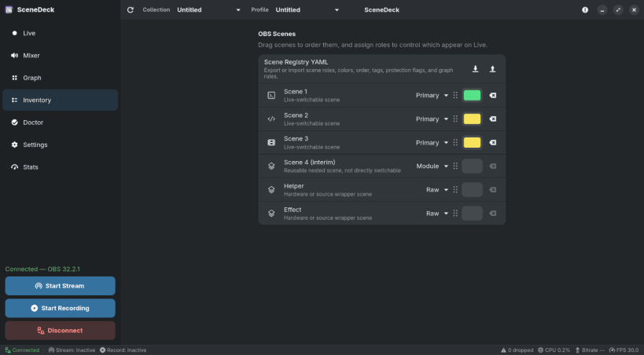Viewport: 644px width, 355px height.
Task: Open the Profile dropdown
Action: pos(307,10)
